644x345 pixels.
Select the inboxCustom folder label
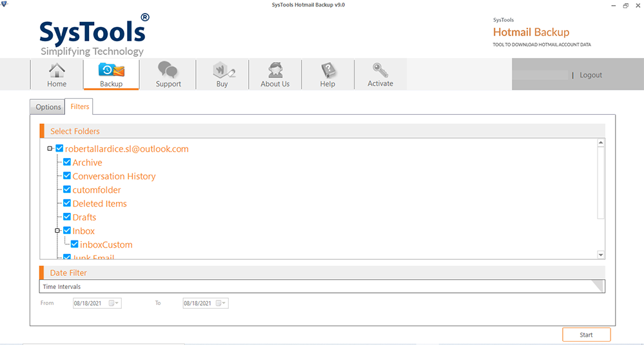[x=106, y=245]
